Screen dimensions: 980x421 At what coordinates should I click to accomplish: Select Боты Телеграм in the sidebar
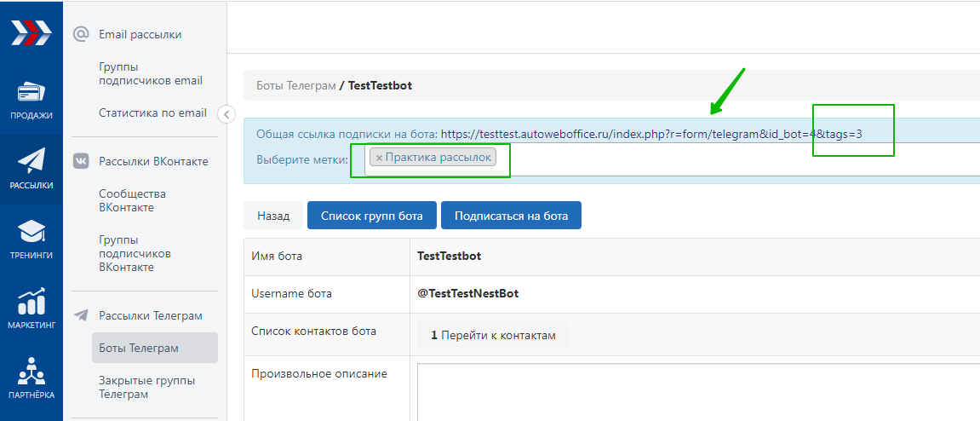[x=139, y=348]
